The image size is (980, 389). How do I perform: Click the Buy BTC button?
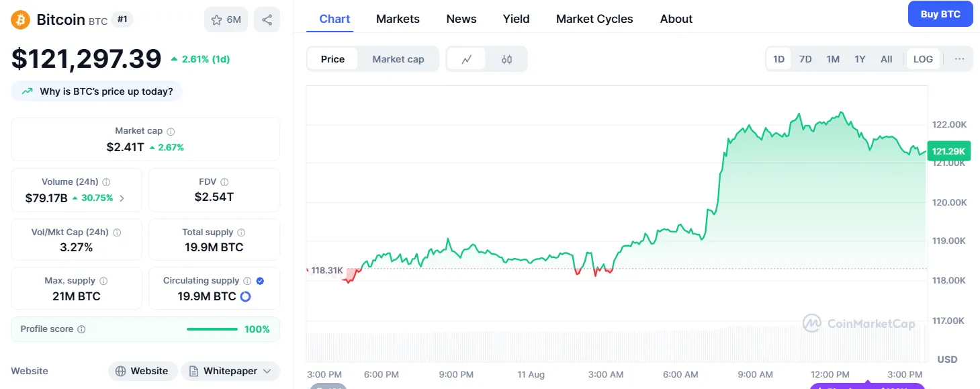(940, 14)
